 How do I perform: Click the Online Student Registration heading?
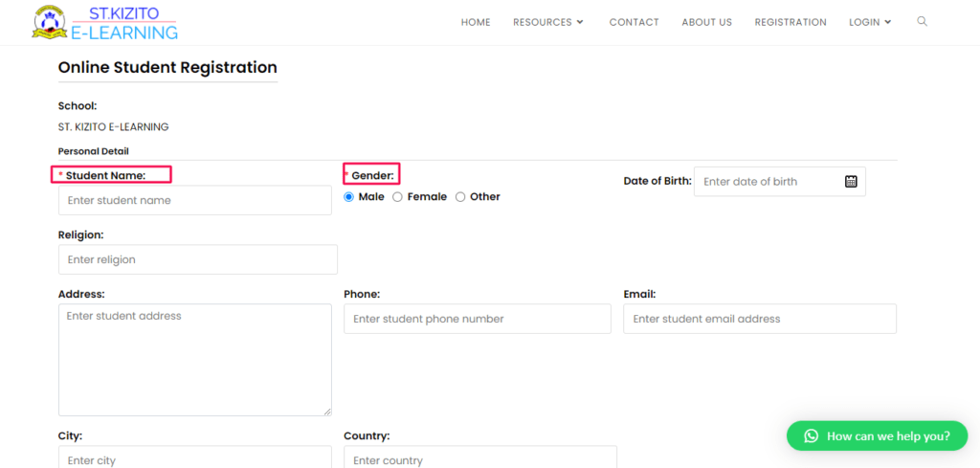167,67
